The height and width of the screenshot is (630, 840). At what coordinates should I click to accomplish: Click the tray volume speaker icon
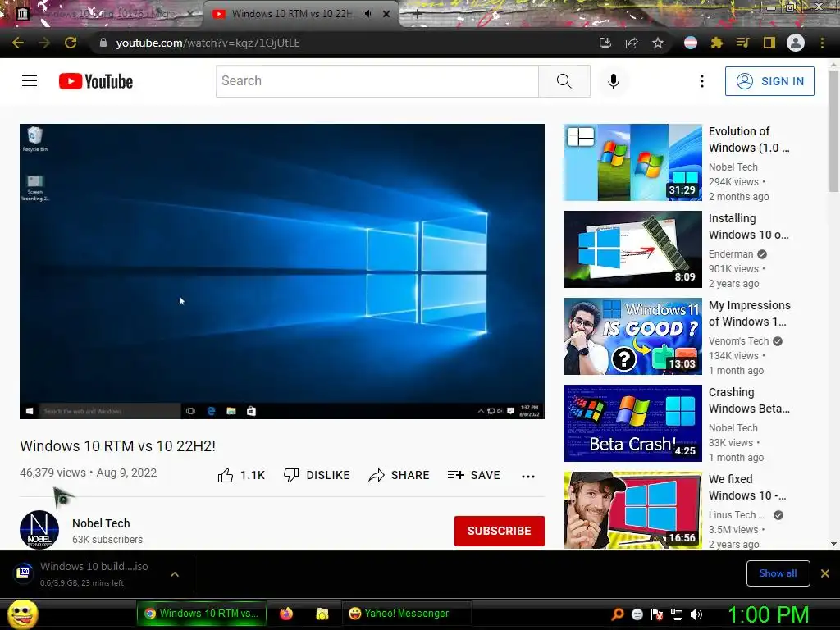coord(696,614)
